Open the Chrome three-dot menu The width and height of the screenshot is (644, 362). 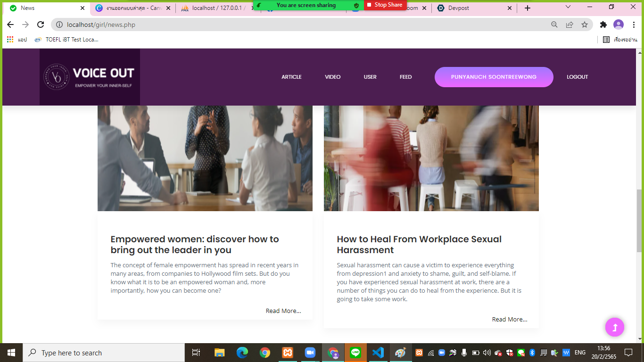[x=633, y=25]
